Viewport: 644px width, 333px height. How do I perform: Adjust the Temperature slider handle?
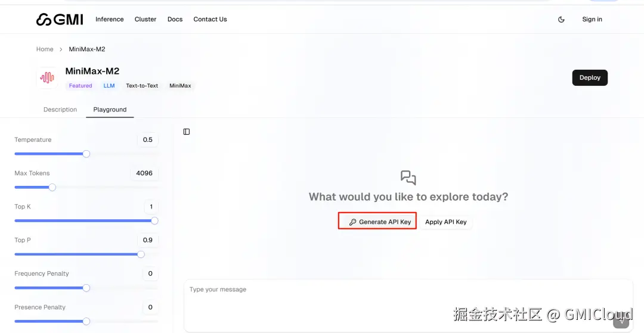click(x=86, y=154)
